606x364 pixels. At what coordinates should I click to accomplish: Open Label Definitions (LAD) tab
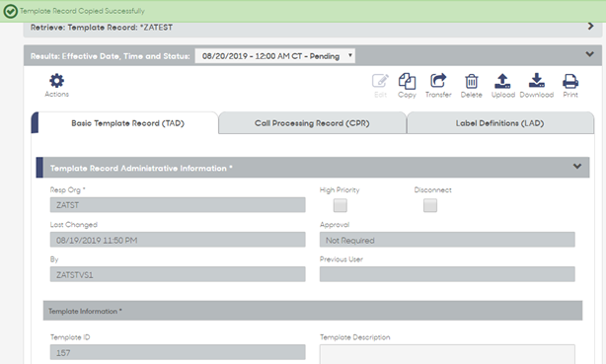500,123
